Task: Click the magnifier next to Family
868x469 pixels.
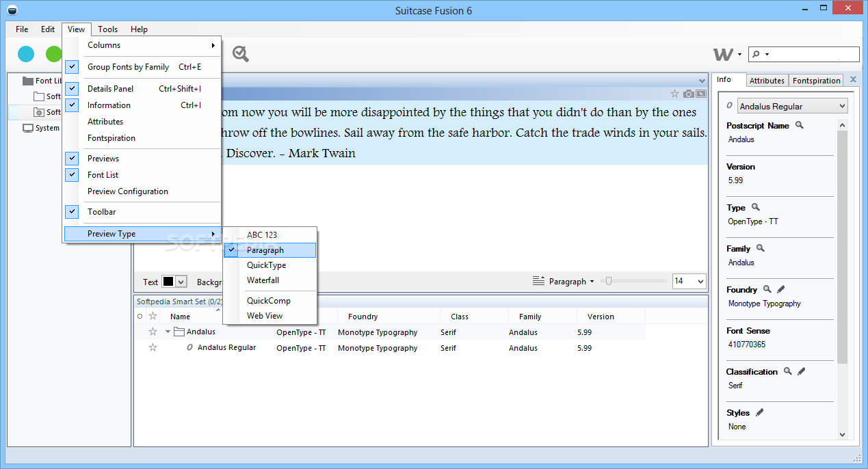Action: 760,248
